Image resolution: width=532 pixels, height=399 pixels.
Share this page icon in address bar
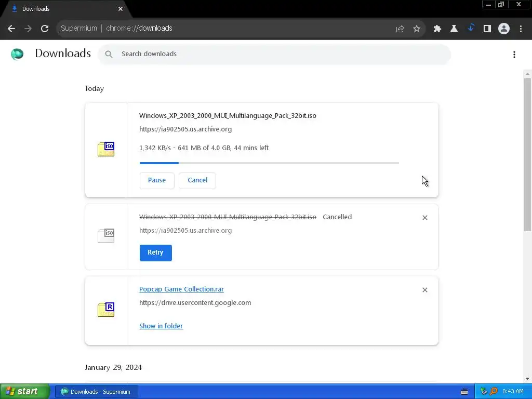coord(400,29)
